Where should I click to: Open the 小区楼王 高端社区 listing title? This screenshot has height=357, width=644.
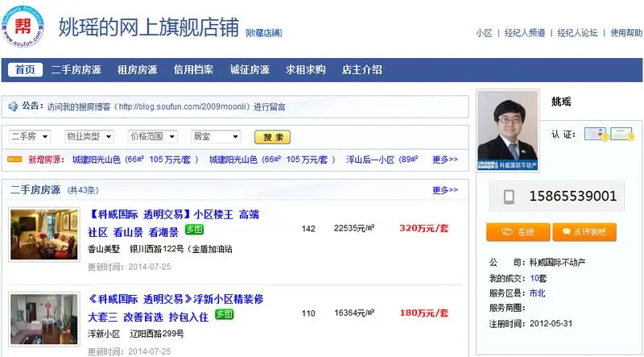pyautogui.click(x=173, y=223)
